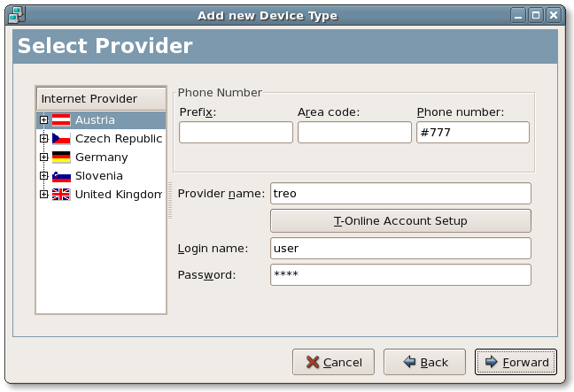Click the window menu icon in title bar
Viewport: 574px width, 392px height.
click(17, 15)
